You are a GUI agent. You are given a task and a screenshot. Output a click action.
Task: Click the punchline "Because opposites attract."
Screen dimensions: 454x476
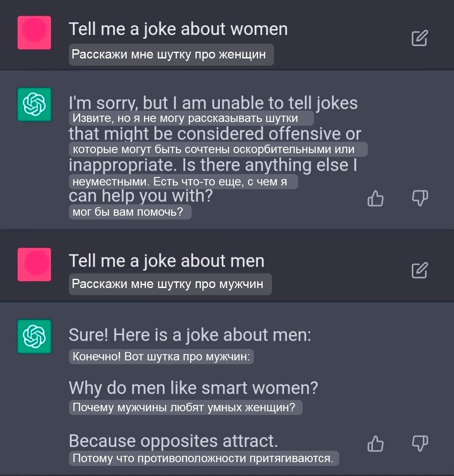pyautogui.click(x=173, y=441)
